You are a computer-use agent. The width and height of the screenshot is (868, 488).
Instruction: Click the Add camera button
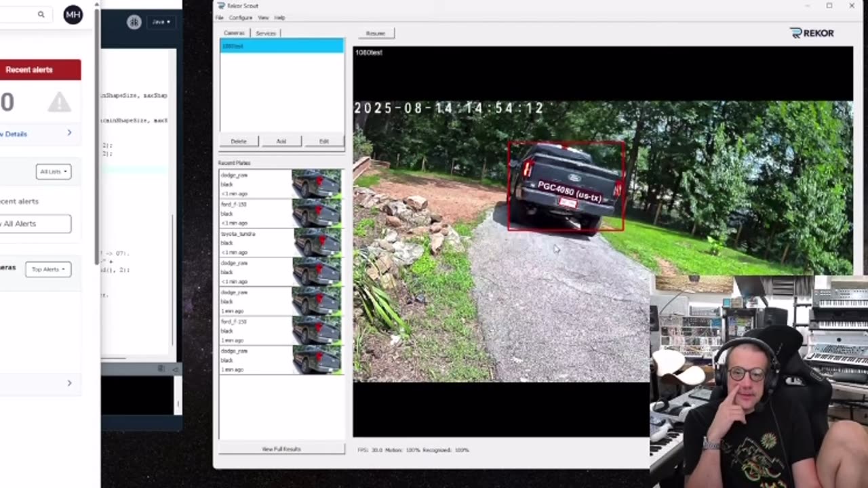coord(281,141)
